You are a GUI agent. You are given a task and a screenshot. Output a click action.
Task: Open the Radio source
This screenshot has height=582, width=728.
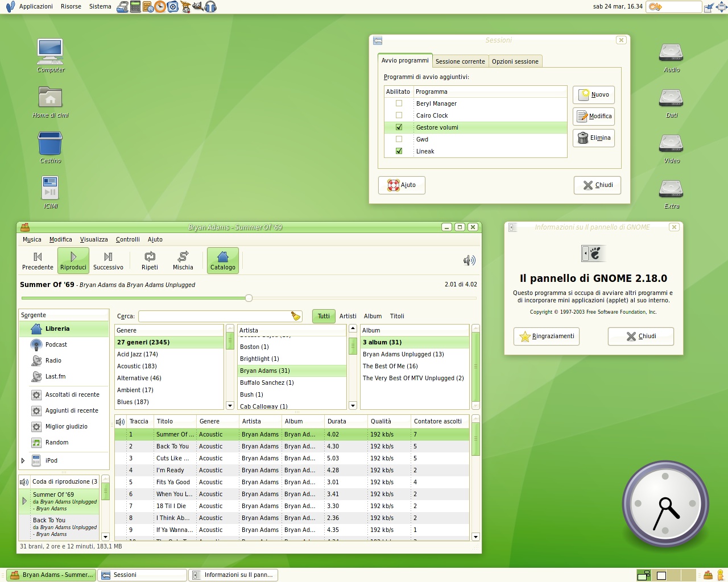point(64,360)
